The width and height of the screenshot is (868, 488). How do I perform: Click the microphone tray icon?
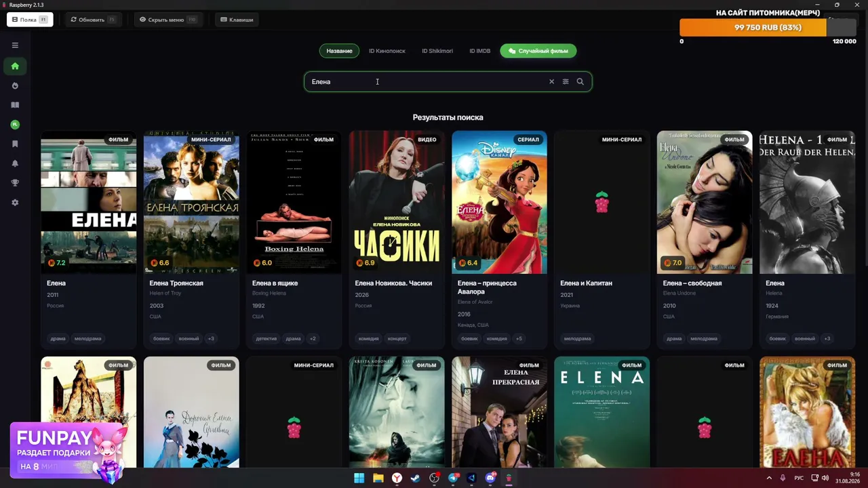tap(783, 478)
